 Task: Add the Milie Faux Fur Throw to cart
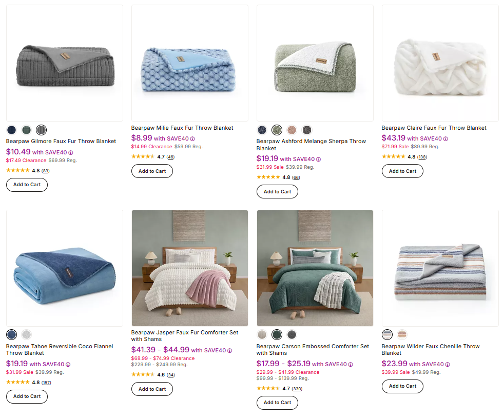pos(152,171)
